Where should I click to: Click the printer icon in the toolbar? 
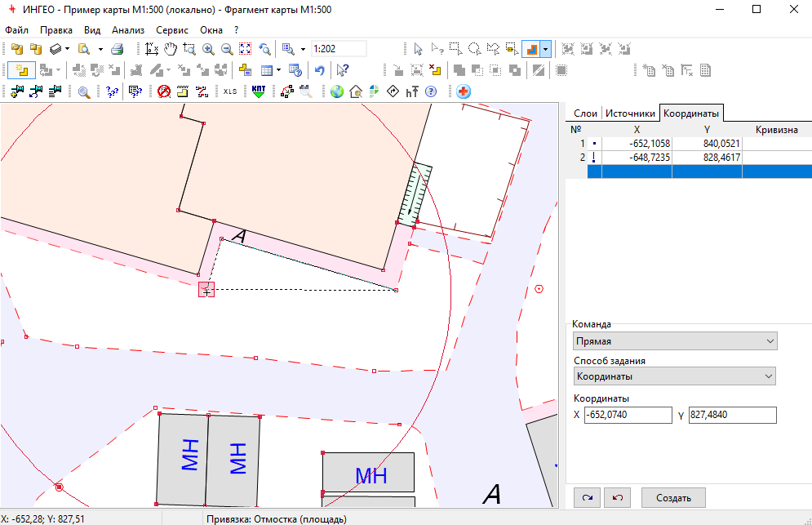tap(117, 49)
